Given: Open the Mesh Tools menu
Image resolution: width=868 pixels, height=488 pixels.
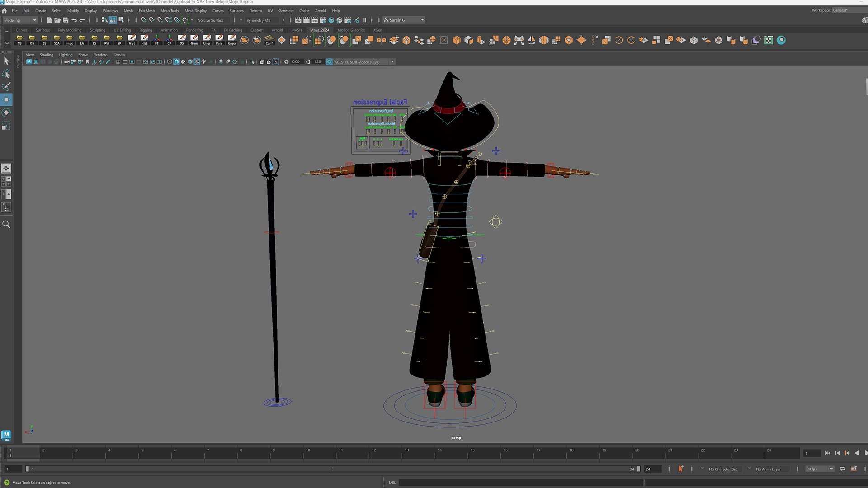Looking at the screenshot, I should point(170,11).
